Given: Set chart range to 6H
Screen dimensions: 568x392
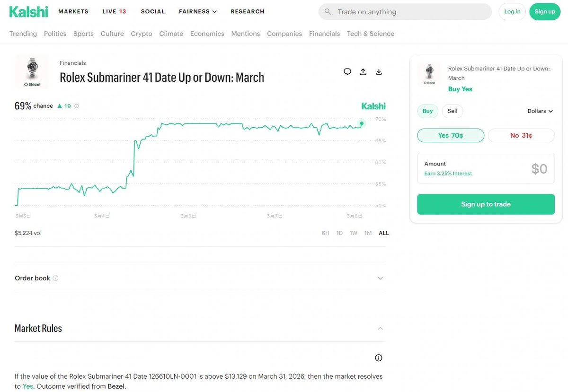Looking at the screenshot, I should click(x=325, y=233).
